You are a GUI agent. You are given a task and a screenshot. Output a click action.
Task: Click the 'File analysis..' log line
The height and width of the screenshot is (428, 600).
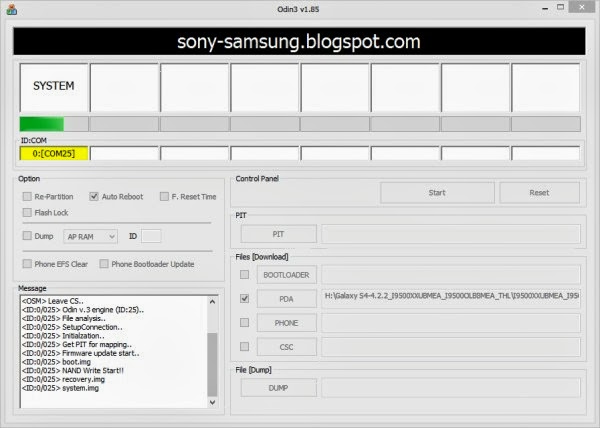64,318
